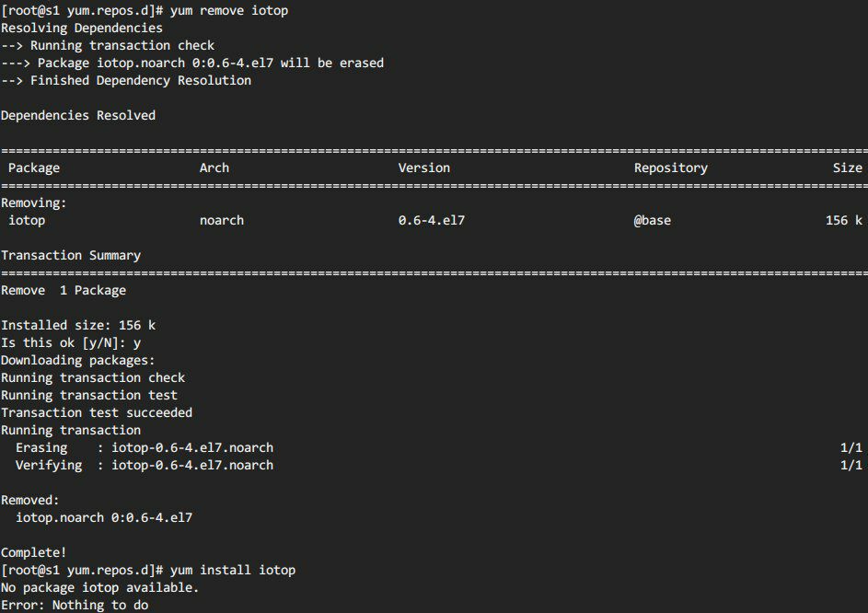Click the '@base' repository value
The image size is (868, 613).
(652, 220)
